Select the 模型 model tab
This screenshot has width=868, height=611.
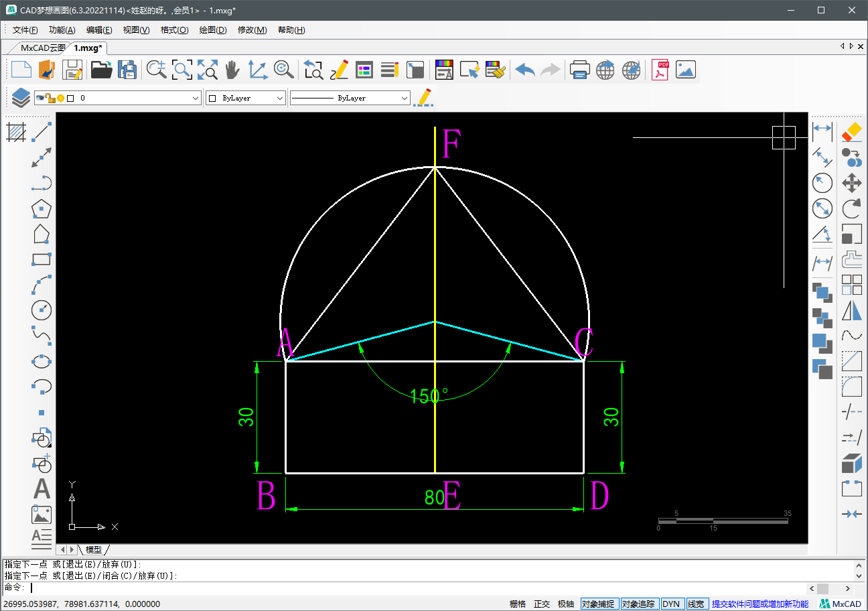pos(93,549)
